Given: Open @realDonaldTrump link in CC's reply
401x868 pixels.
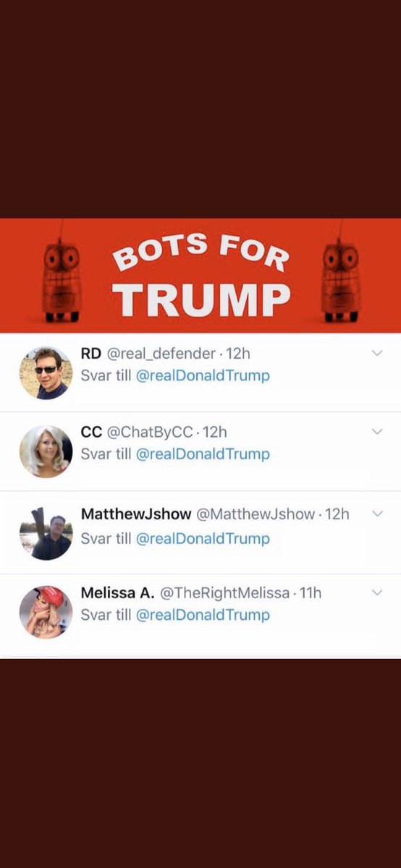Looking at the screenshot, I should tap(203, 454).
